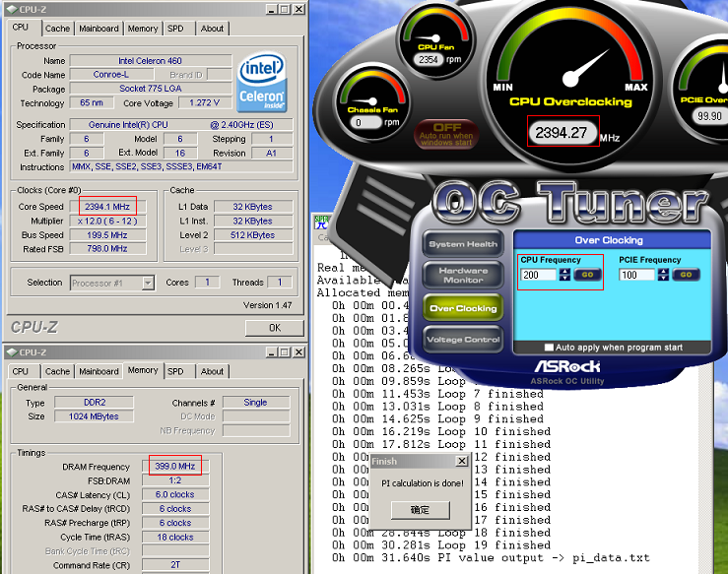This screenshot has height=574, width=728.
Task: Open Hardware Monitor in OC Tuner
Action: click(463, 275)
